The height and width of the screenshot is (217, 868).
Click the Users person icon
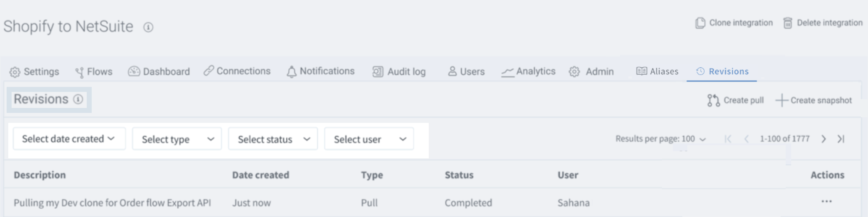coord(452,71)
